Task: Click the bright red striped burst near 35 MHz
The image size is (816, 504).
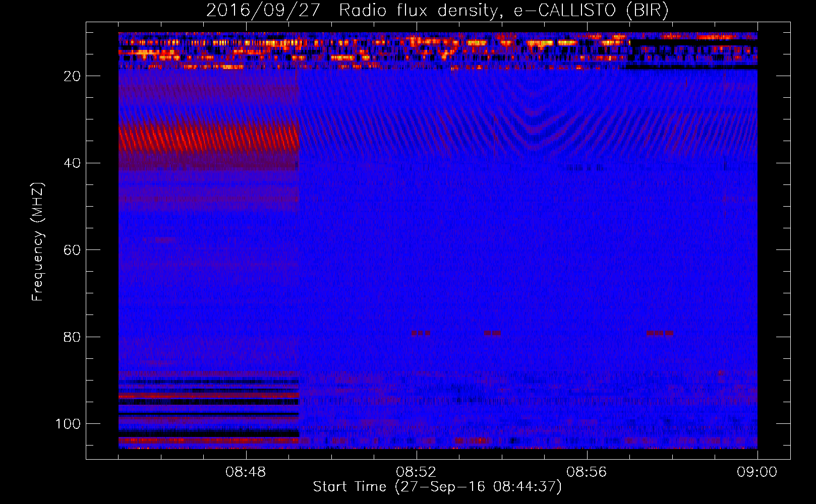Action: [209, 139]
